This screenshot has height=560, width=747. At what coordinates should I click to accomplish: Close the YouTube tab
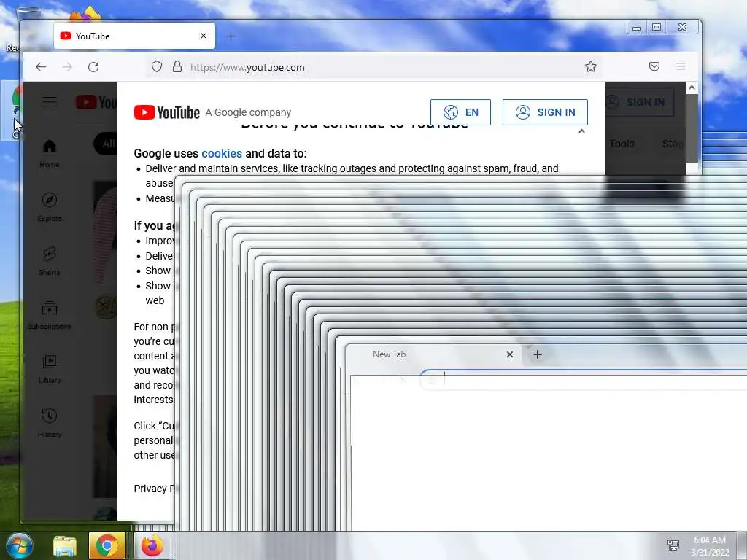(x=204, y=36)
